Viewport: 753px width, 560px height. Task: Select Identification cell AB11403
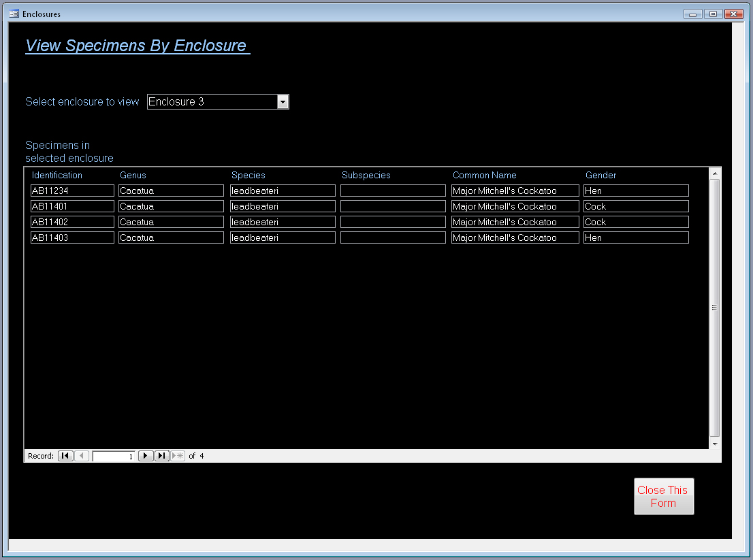tap(73, 237)
